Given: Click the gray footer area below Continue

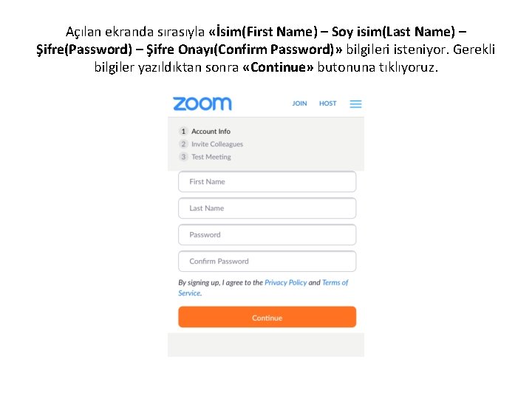Looking at the screenshot, I should click(266, 345).
